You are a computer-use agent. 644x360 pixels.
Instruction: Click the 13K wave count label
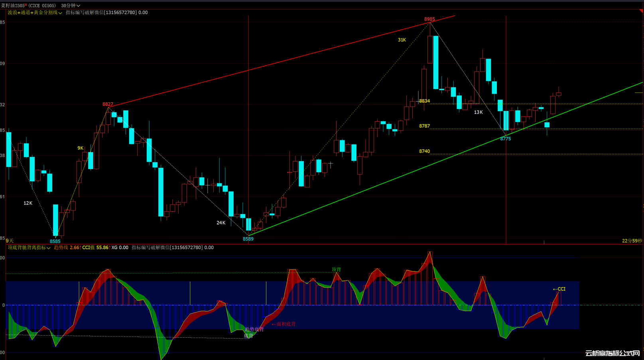(x=478, y=112)
